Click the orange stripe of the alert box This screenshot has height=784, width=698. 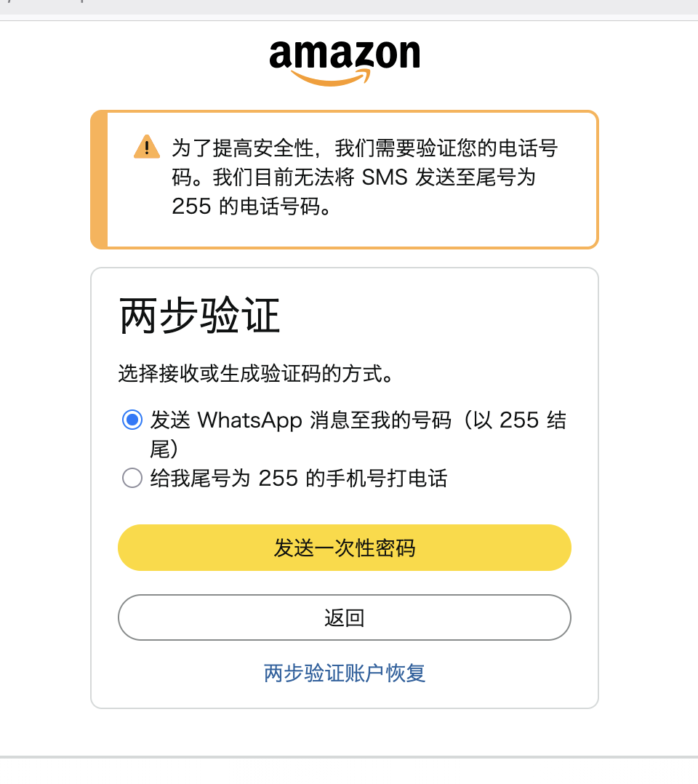pos(100,180)
